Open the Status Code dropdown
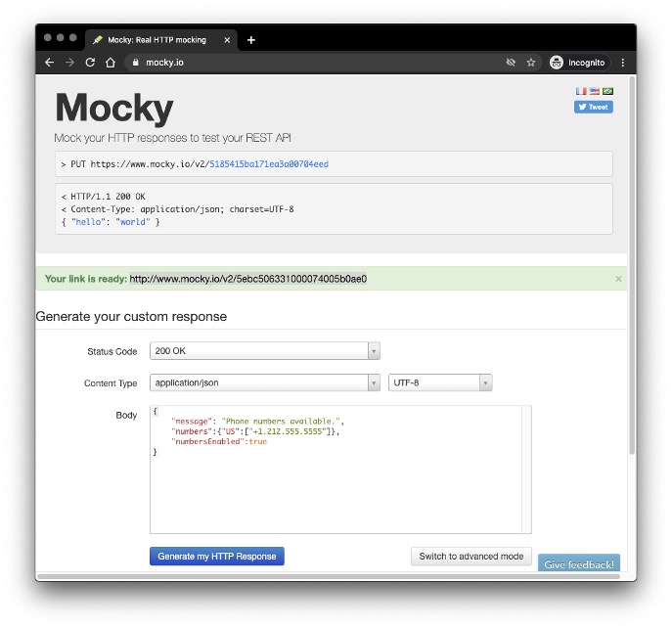The image size is (672, 628). point(265,351)
